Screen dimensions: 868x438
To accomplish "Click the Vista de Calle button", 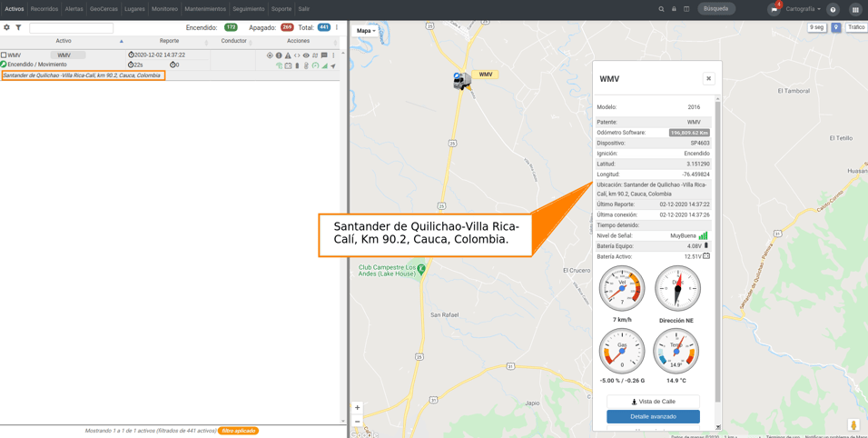I will coord(653,402).
